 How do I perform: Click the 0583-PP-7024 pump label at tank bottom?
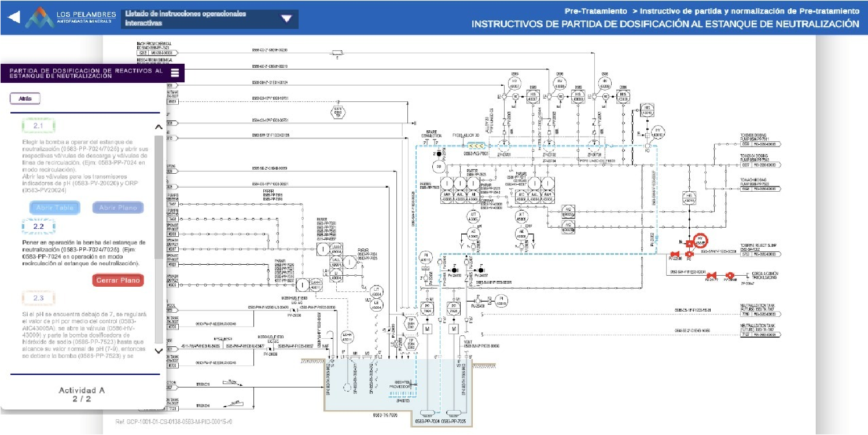(x=426, y=421)
